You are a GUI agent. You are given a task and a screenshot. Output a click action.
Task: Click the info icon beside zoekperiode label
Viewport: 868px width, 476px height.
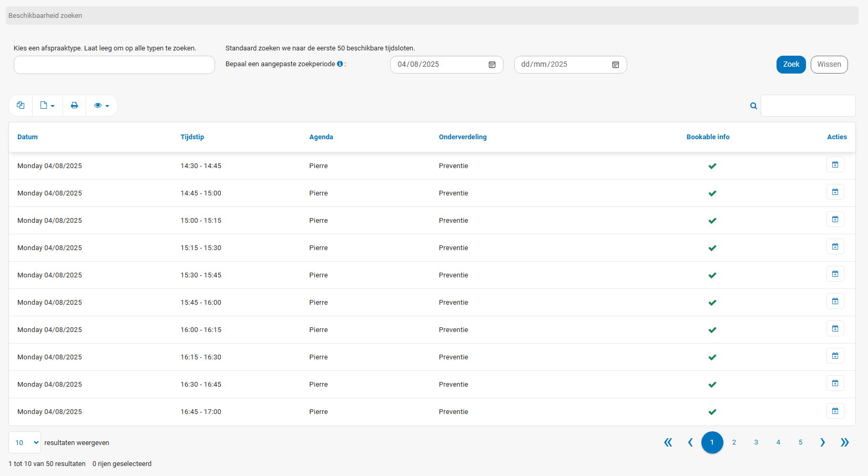pos(340,64)
